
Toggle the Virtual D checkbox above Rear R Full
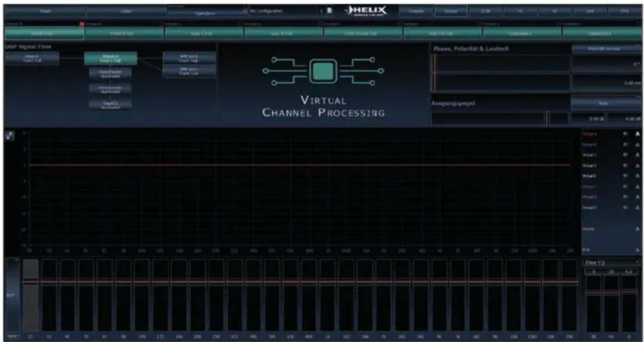pos(320,23)
